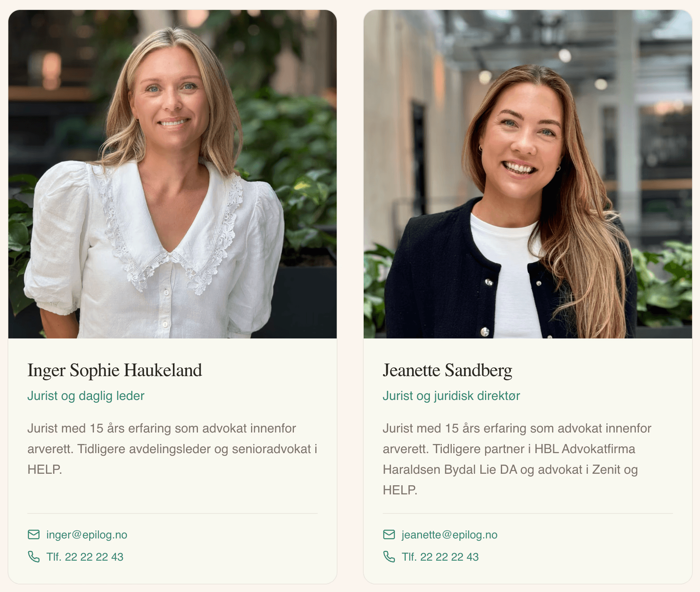The height and width of the screenshot is (592, 700).
Task: Click the name heading Inger Sophie Haukeland
Action: 115,371
